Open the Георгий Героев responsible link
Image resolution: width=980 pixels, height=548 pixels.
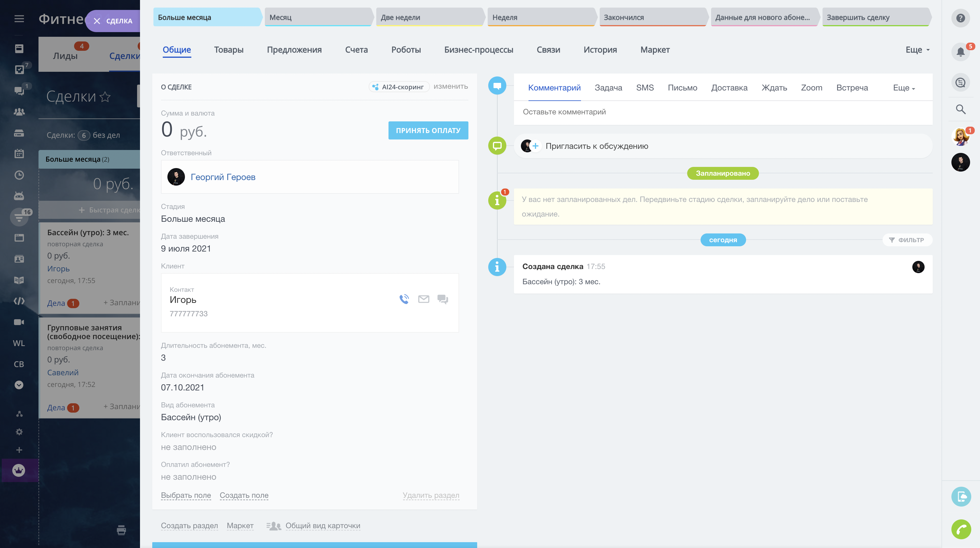(x=223, y=177)
